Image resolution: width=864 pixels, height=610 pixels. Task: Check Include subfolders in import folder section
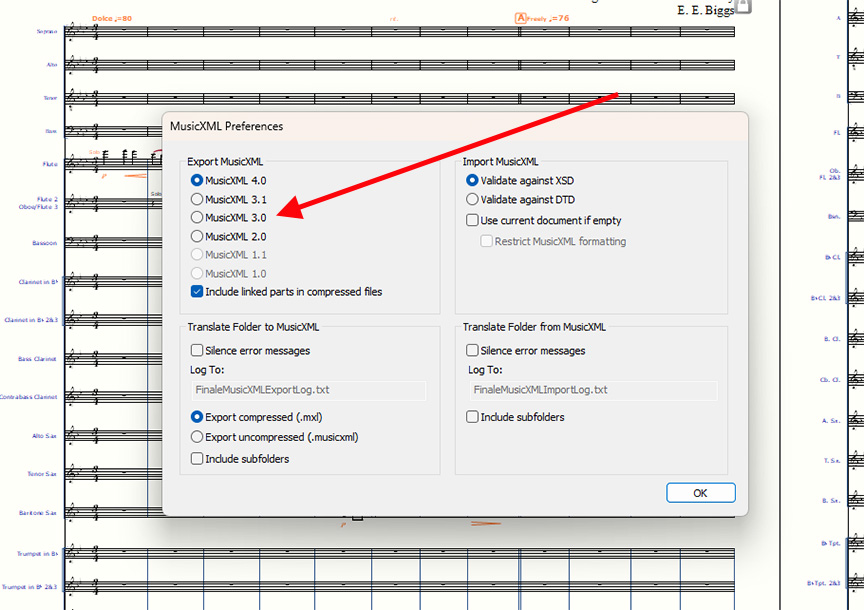473,417
